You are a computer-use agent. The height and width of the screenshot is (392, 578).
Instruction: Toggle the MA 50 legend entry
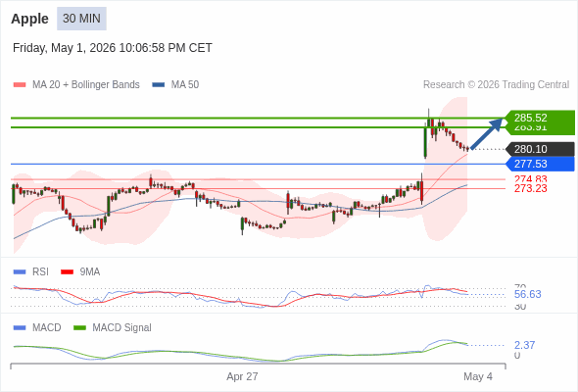(x=175, y=85)
